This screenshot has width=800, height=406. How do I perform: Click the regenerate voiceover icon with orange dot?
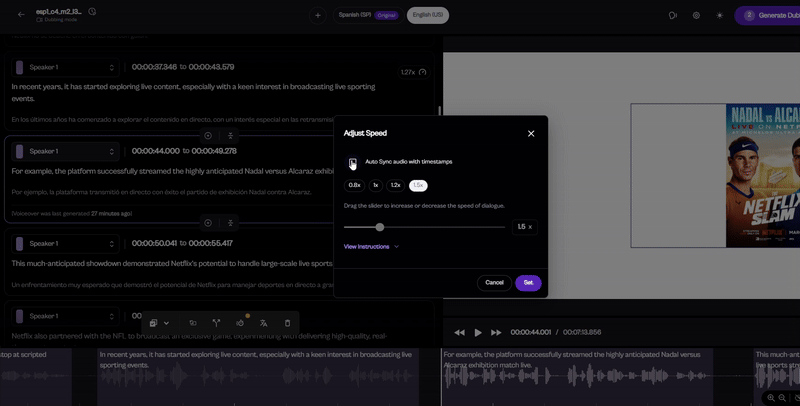click(x=240, y=322)
